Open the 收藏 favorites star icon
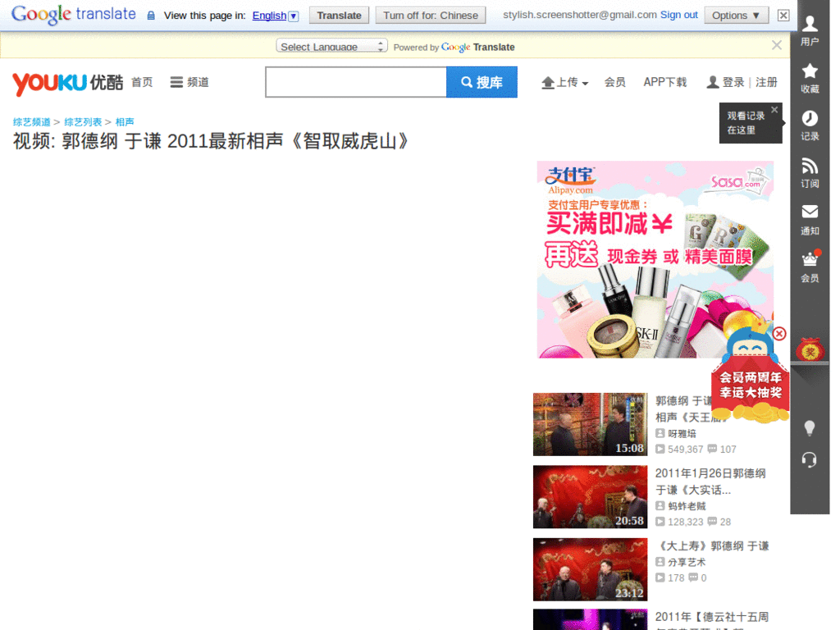The height and width of the screenshot is (630, 840). point(810,78)
